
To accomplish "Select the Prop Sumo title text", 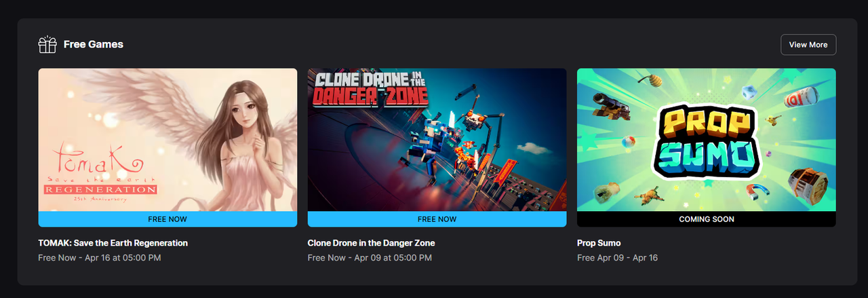I will click(599, 243).
